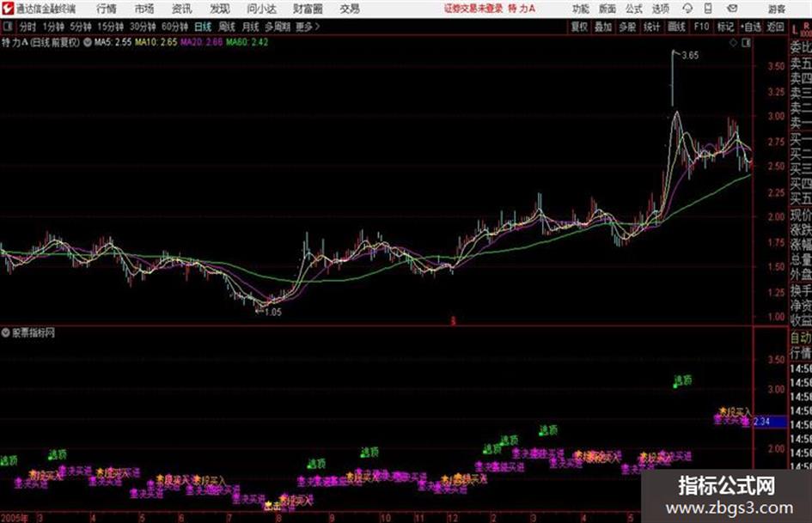Click the 复权 toolbar button

point(579,27)
